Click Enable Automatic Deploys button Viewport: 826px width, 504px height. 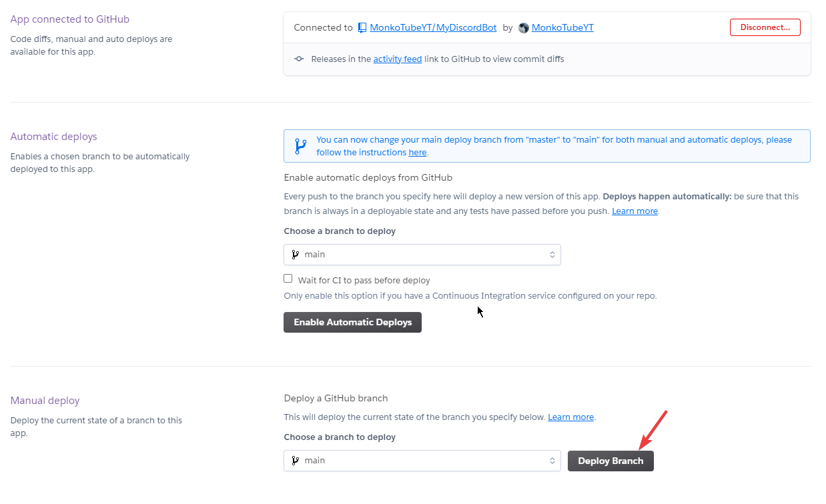pyautogui.click(x=352, y=322)
